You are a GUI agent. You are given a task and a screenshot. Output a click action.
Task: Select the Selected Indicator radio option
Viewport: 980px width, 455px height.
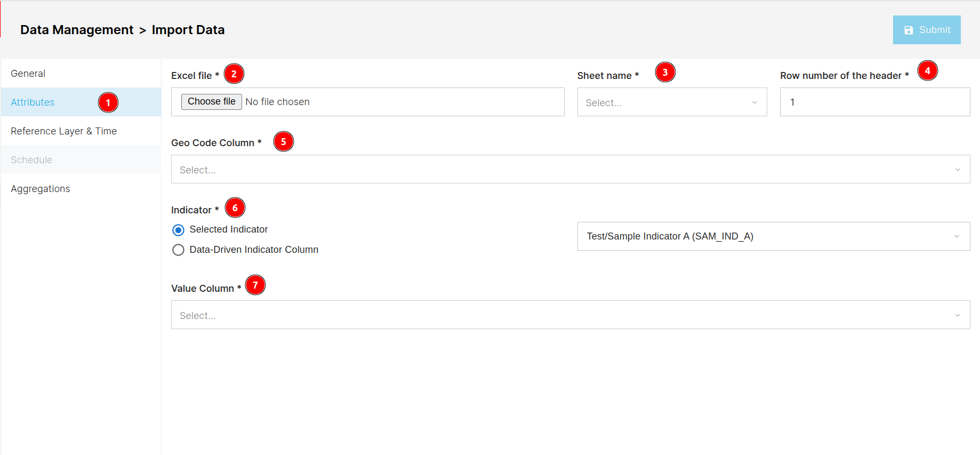[178, 230]
